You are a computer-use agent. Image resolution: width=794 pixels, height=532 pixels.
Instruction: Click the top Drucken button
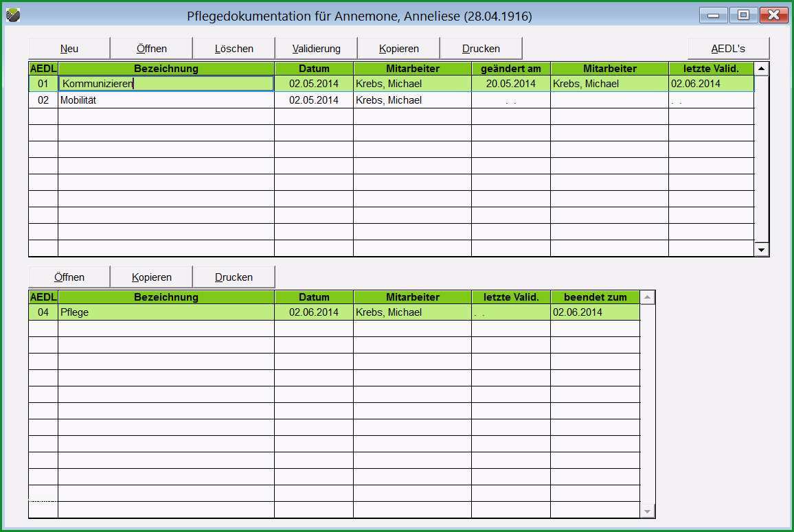[x=481, y=49]
